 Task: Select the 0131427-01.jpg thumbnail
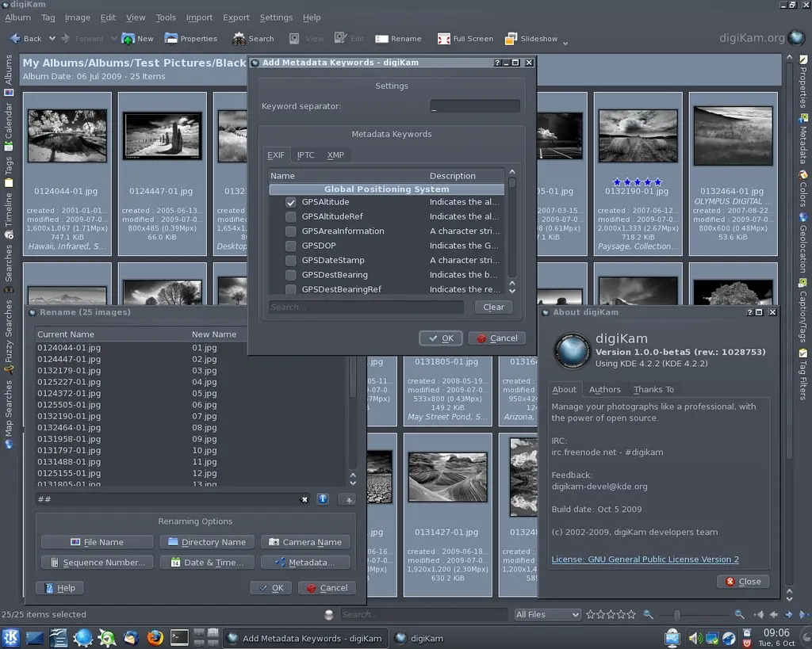point(448,475)
